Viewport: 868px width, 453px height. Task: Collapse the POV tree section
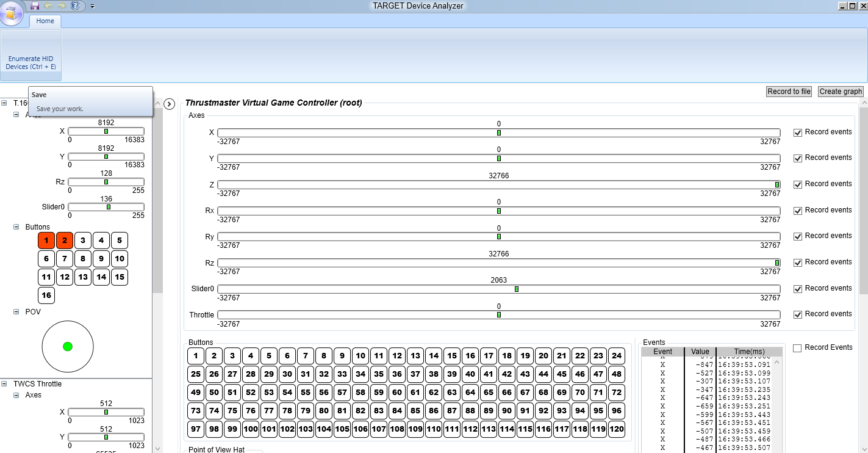click(16, 312)
